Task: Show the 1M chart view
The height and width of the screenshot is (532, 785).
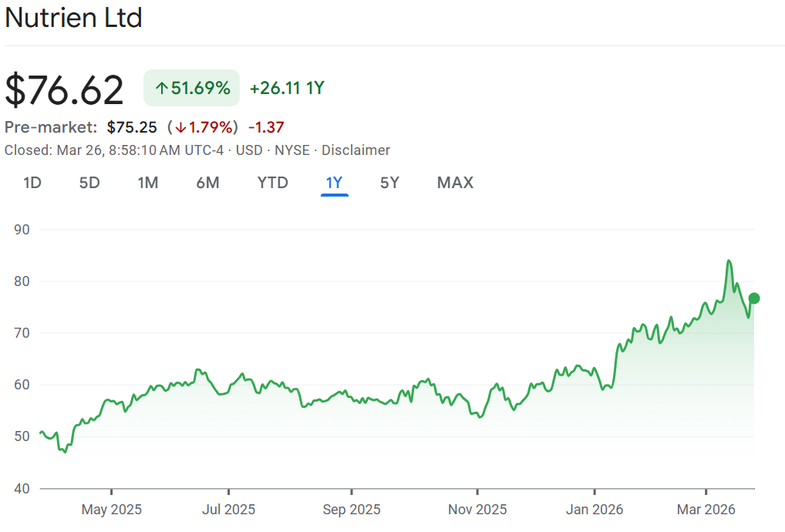Action: pos(148,183)
